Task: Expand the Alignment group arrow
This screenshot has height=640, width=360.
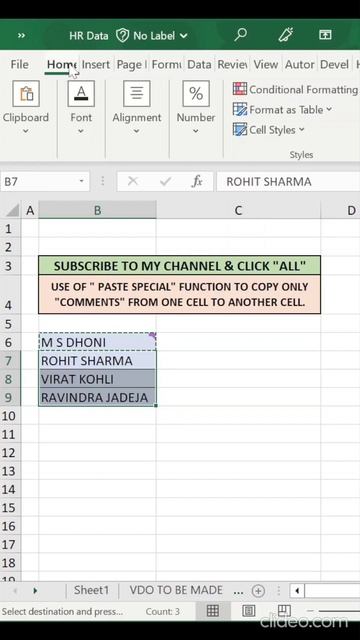Action: tap(136, 131)
